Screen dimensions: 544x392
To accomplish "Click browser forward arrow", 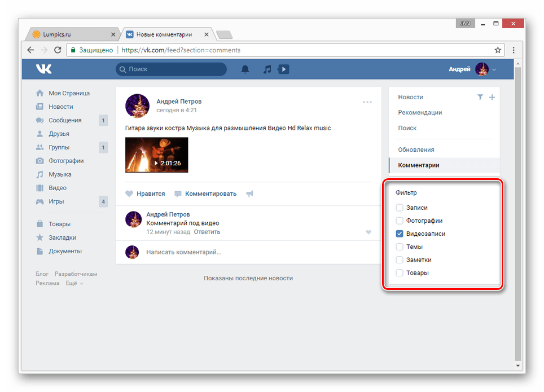I will click(x=44, y=50).
